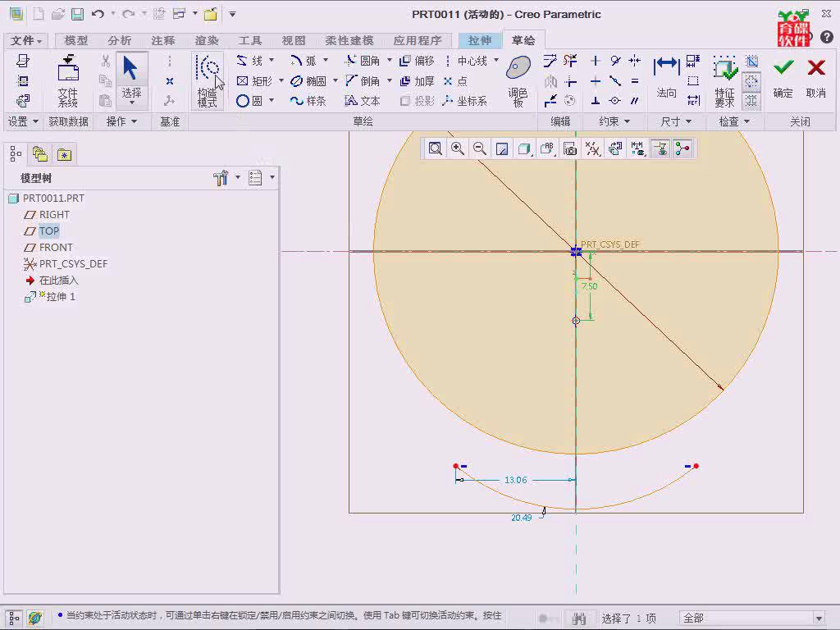This screenshot has width=840, height=630.
Task: Select the 文本 text sketch tool
Action: 363,101
